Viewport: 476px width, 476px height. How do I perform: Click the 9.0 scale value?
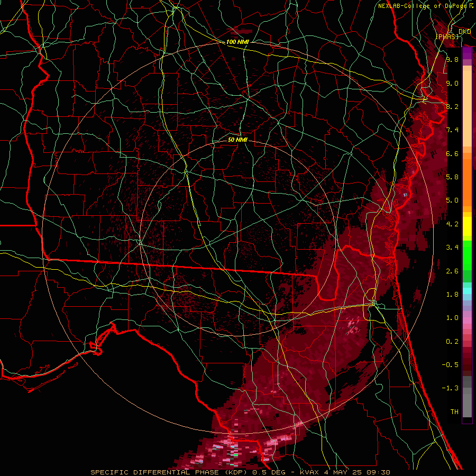[x=452, y=83]
